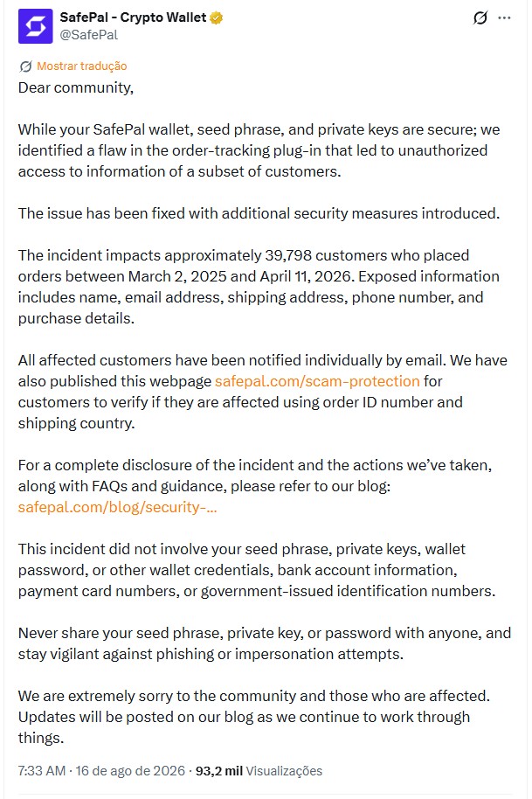Viewport: 532px width, 799px height.
Task: Click the Dear community greeting line
Action: click(x=76, y=87)
